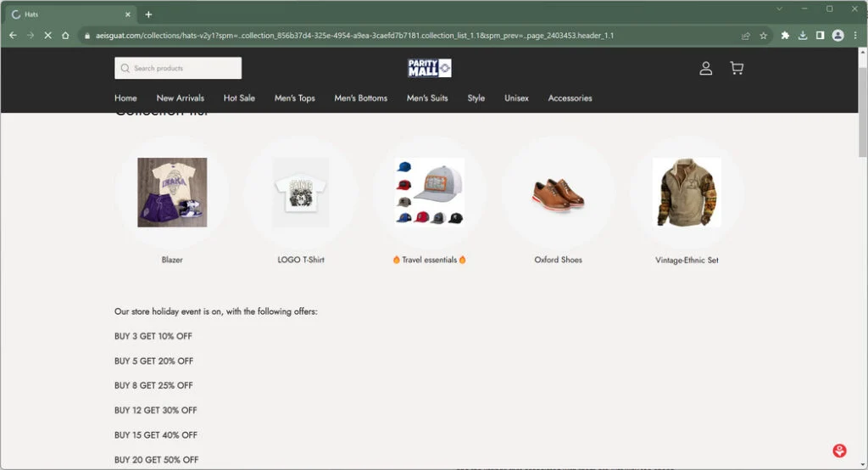Click the 'BUY 3 GET 10% OFF' text
This screenshot has height=470, width=868.
click(153, 337)
